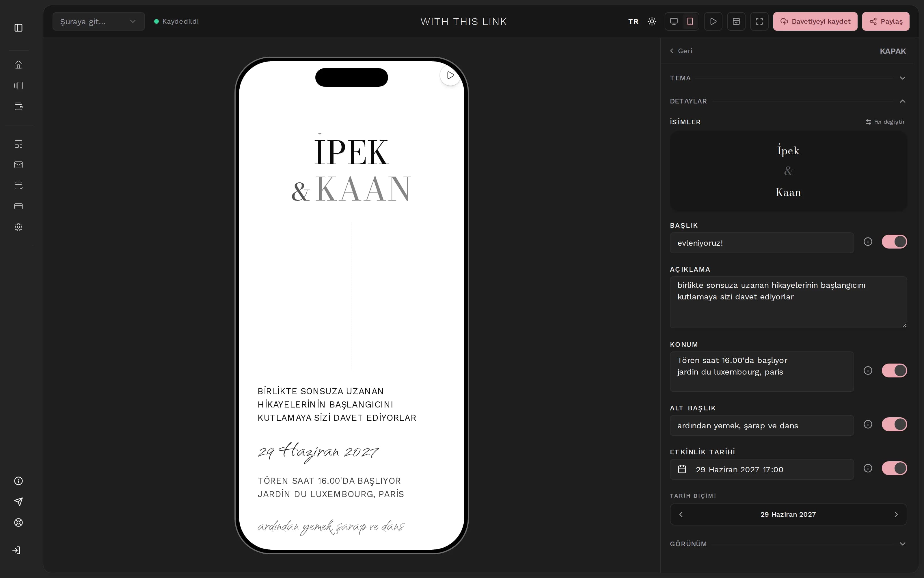Open the Şuraya git dropdown
The height and width of the screenshot is (578, 924).
[98, 21]
